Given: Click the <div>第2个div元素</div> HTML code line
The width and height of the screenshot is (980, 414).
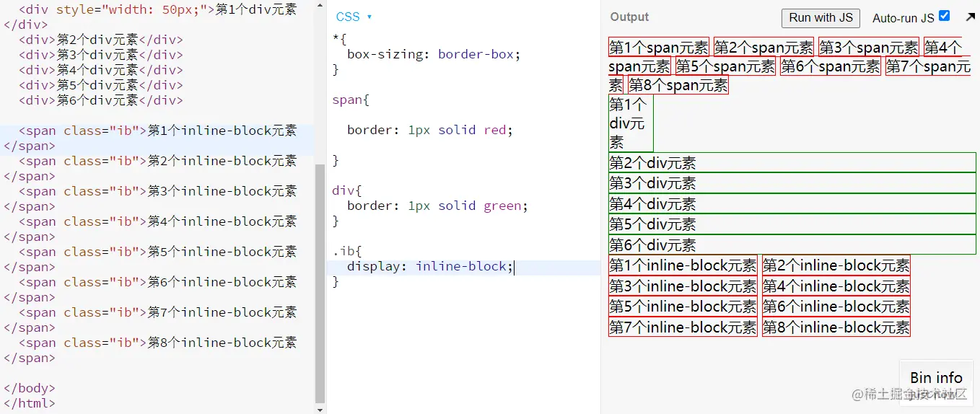Looking at the screenshot, I should point(101,40).
